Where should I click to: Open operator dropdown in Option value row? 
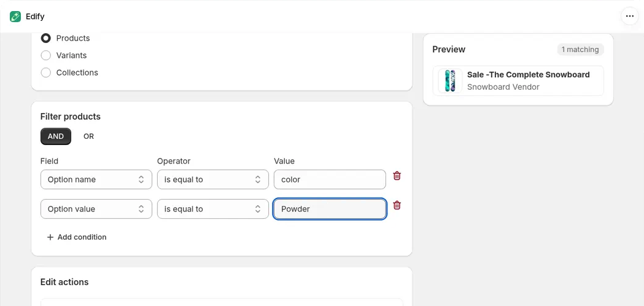click(x=213, y=209)
